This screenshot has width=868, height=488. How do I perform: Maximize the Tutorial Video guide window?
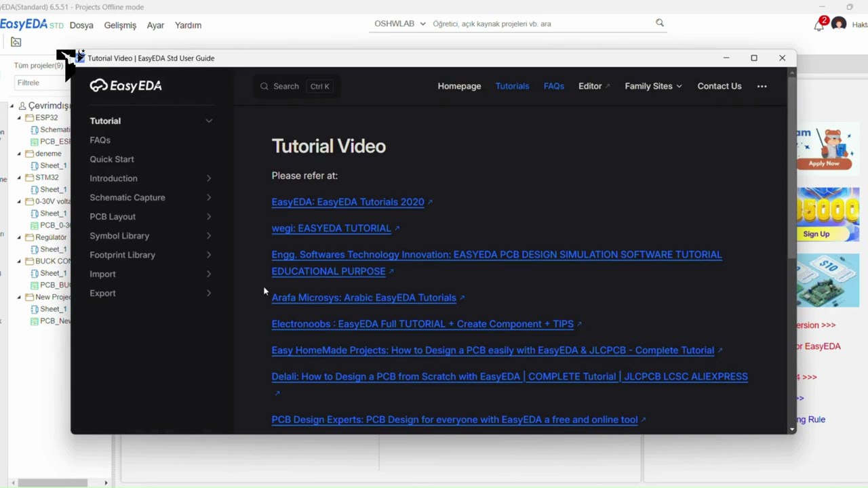[x=753, y=58]
